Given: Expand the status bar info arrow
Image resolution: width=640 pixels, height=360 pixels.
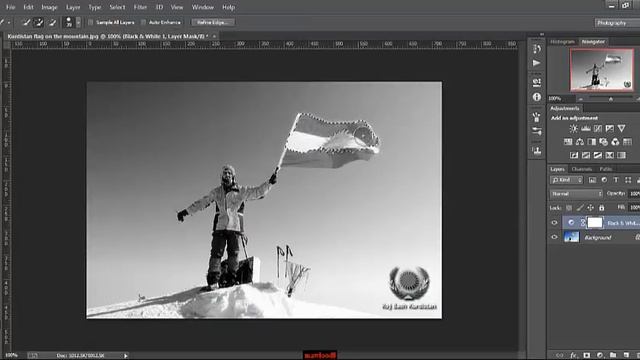Looking at the screenshot, I should pyautogui.click(x=126, y=356).
